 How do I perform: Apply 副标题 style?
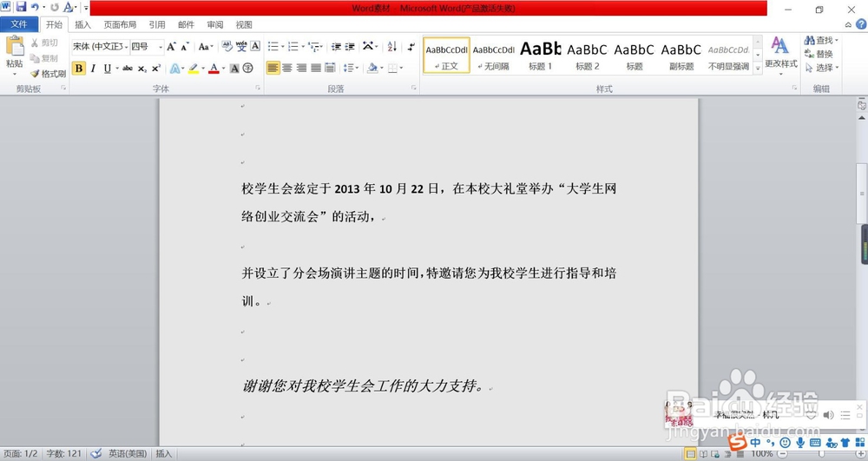click(681, 56)
